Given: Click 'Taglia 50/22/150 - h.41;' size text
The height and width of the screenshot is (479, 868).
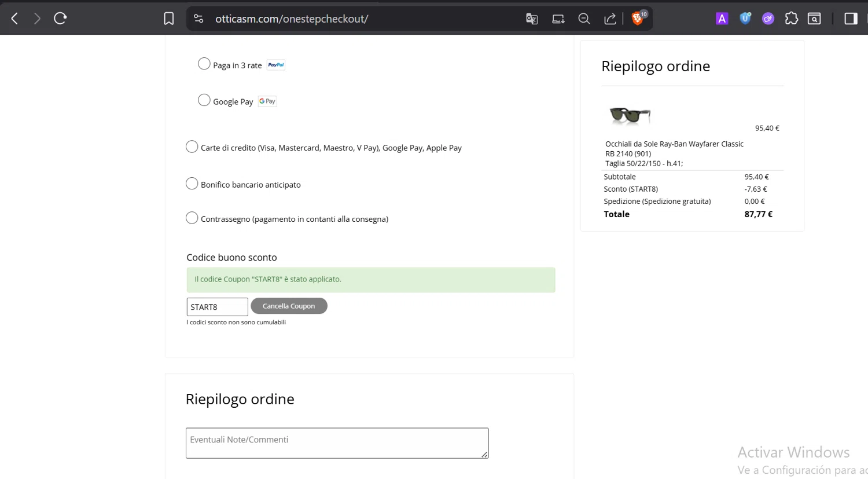Looking at the screenshot, I should coord(644,163).
